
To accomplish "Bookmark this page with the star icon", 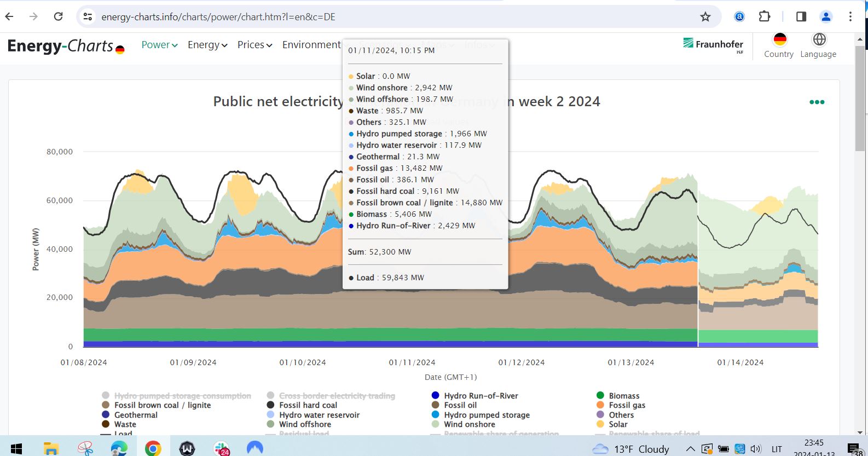I will pyautogui.click(x=705, y=17).
